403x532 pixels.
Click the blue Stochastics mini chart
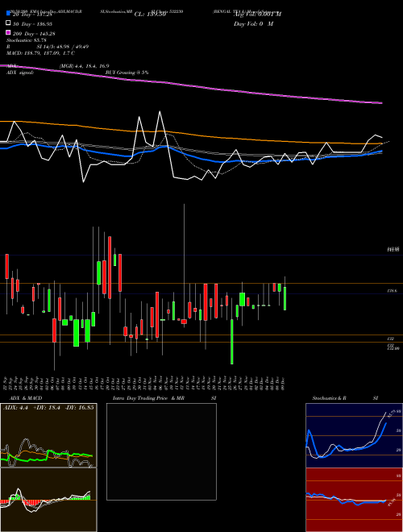(354, 435)
